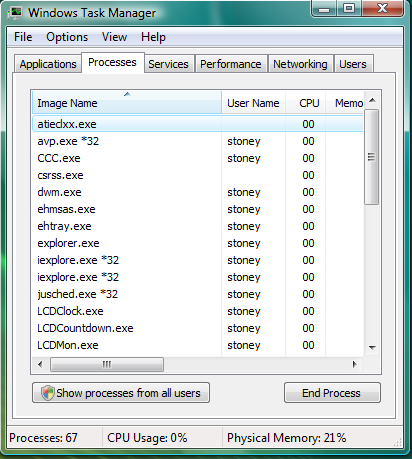Click stoney user name in explorer.exe row

(x=244, y=243)
